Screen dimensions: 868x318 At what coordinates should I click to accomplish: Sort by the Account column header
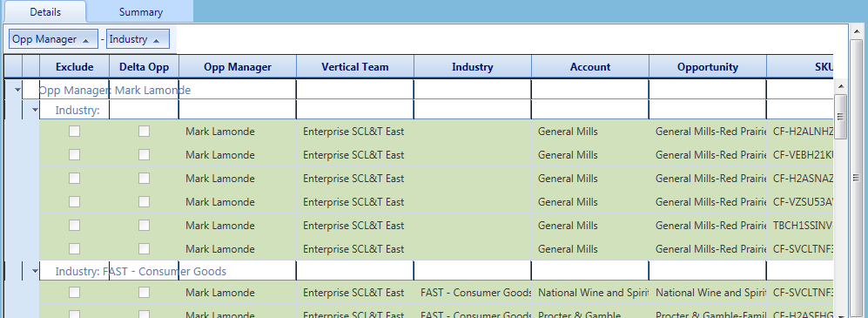[590, 66]
